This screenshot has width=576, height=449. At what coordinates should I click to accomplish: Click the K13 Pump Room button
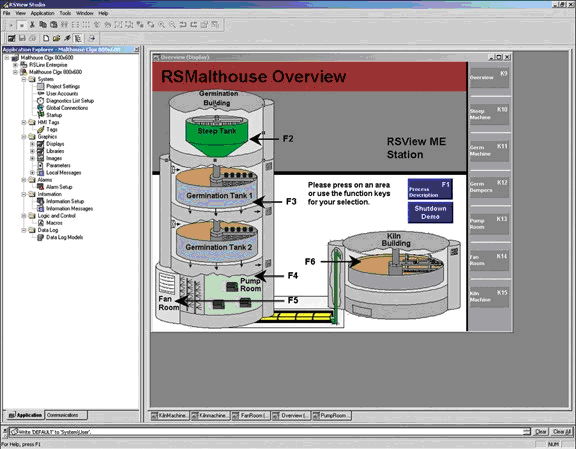click(x=489, y=223)
